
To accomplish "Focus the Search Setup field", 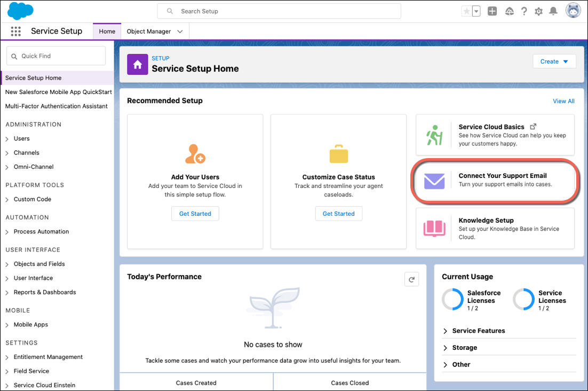I will [x=279, y=11].
